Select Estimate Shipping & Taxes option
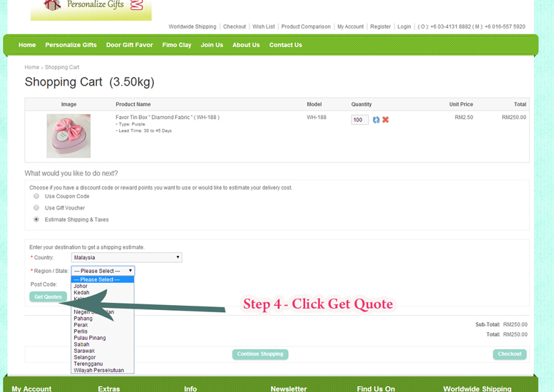 [36, 220]
